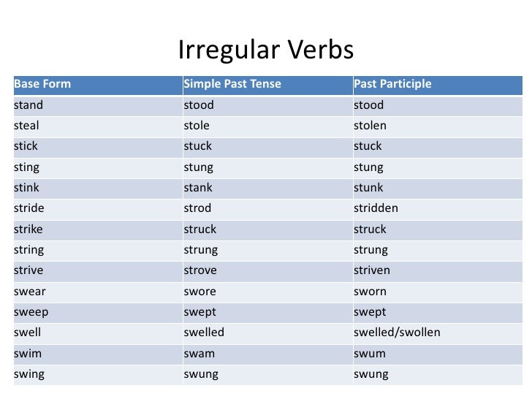This screenshot has height=399, width=532.
Task: Select the Past Participle column header
Action: coord(392,84)
